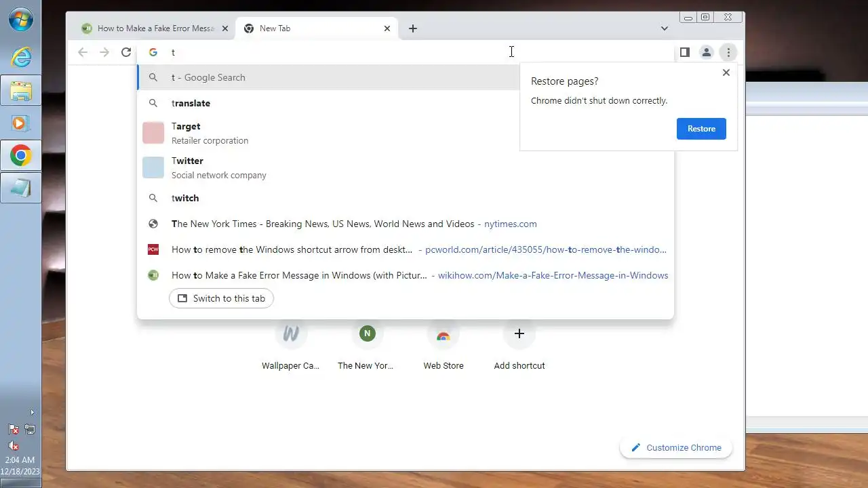Choose the 'translate' suggestion

406,103
